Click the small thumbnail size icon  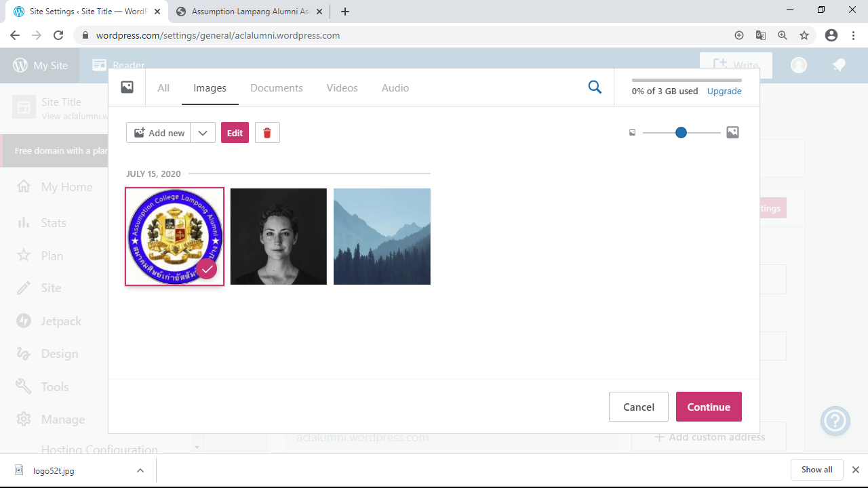pos(633,133)
